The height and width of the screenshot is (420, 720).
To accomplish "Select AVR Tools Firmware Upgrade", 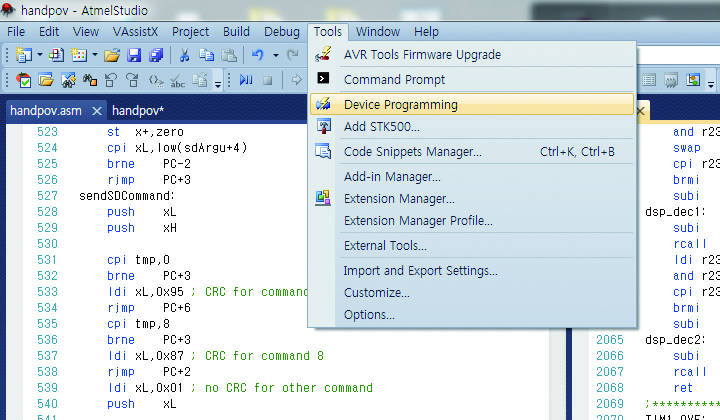I will (x=472, y=55).
